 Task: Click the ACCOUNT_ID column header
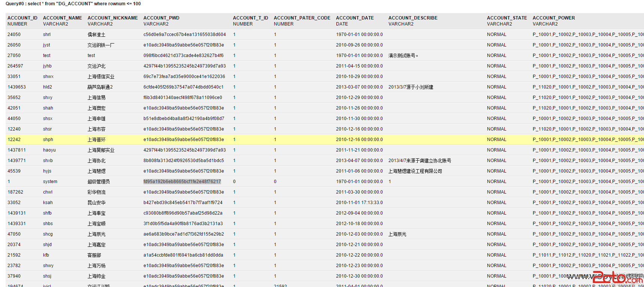(x=22, y=18)
